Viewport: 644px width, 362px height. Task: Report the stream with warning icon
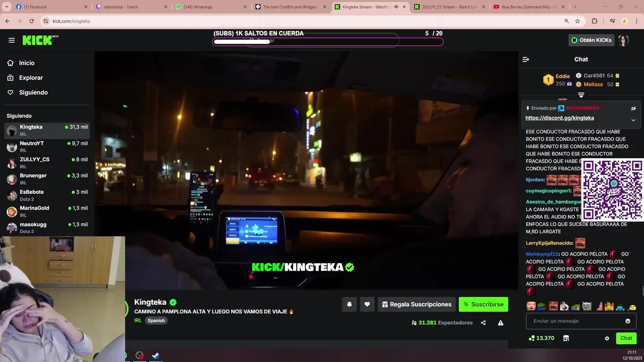pyautogui.click(x=501, y=323)
